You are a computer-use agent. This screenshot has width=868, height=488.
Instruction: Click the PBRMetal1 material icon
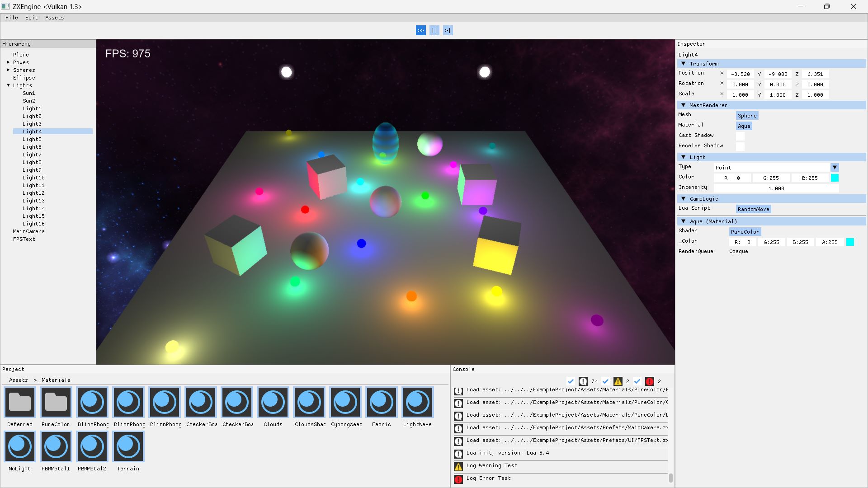point(56,446)
